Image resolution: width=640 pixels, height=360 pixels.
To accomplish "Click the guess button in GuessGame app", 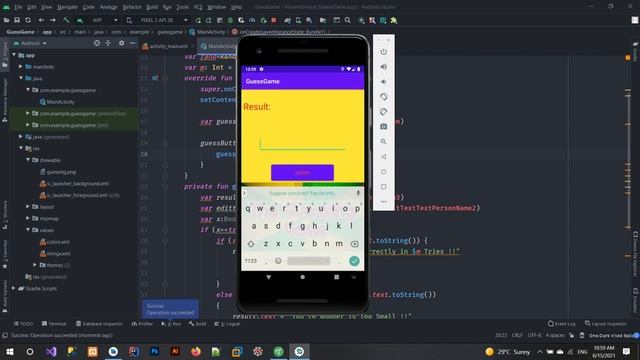I will [x=302, y=173].
